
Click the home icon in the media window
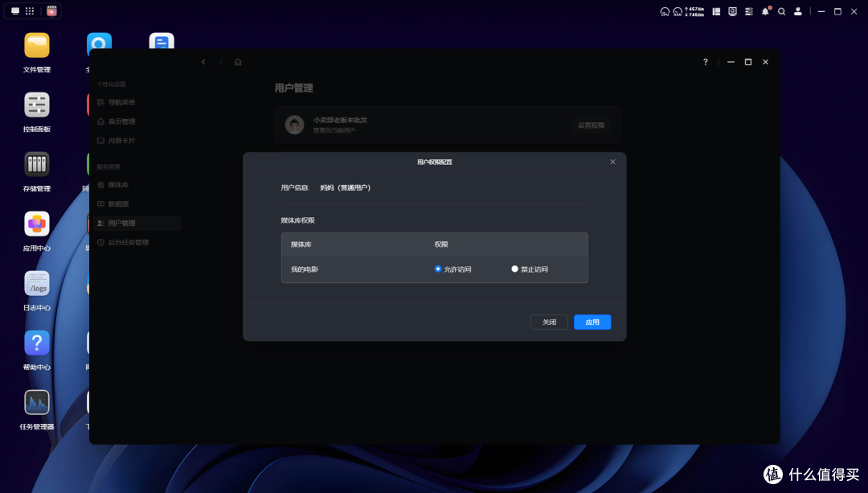pos(238,62)
